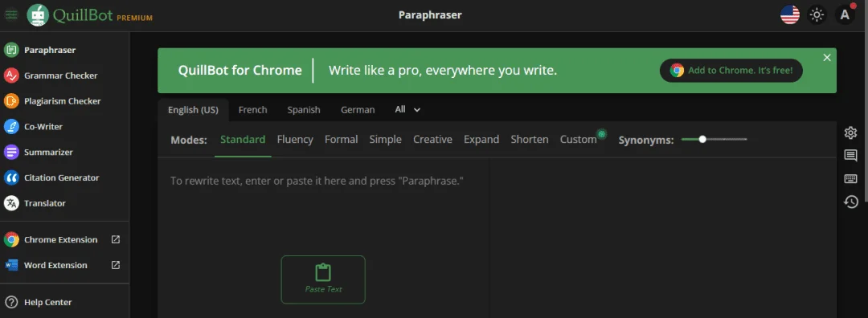
Task: Close the QuillBot for Chrome banner
Action: coord(827,58)
